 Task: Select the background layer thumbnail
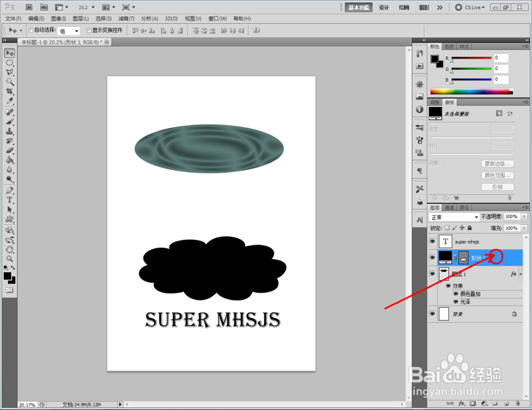coord(444,314)
